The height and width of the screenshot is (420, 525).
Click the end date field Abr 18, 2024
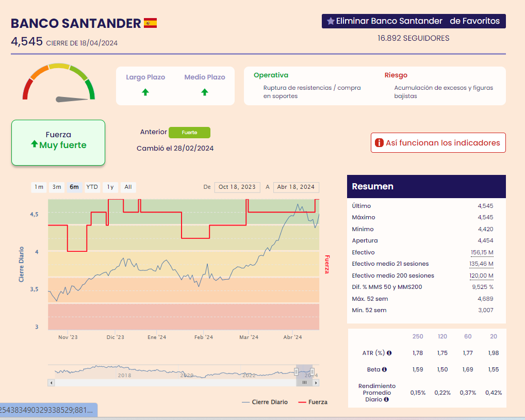pyautogui.click(x=296, y=187)
